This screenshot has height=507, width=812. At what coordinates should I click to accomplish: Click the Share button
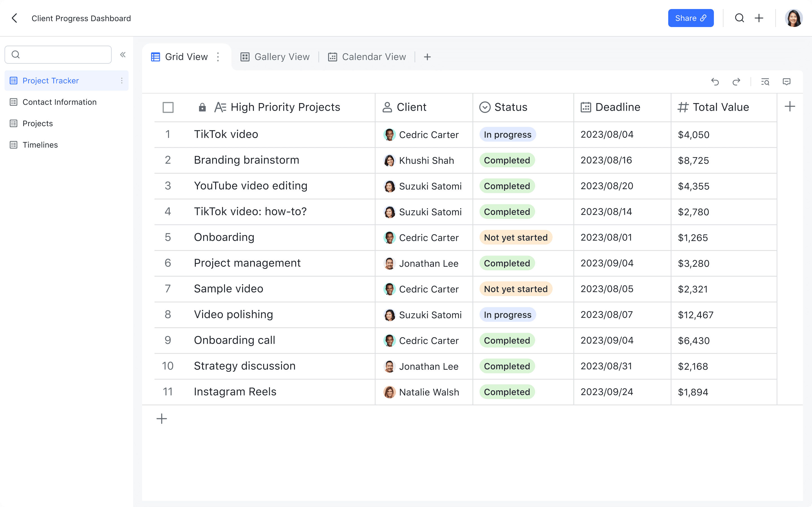(x=690, y=18)
